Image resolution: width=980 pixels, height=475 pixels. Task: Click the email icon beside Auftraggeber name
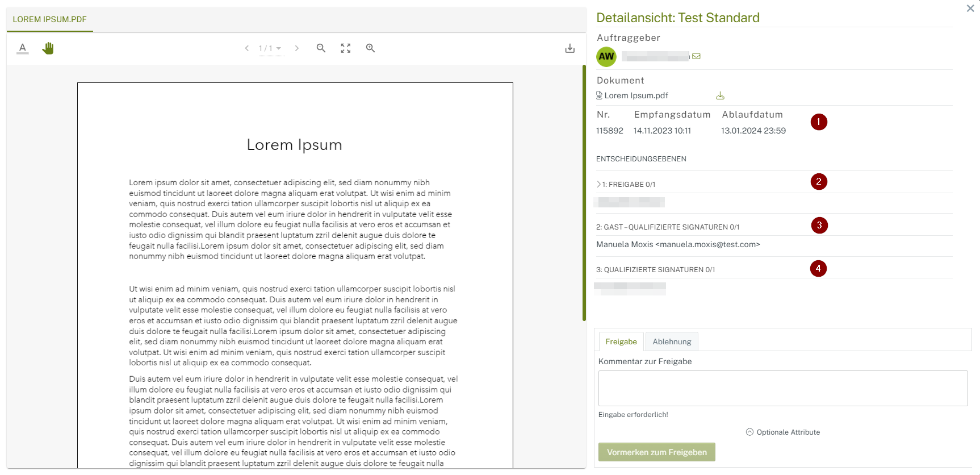click(696, 56)
